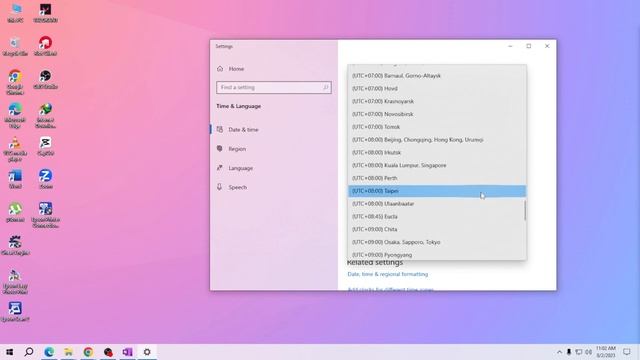Switch to Chrome in the taskbar
Screen dimensions: 640x360
coord(88,352)
